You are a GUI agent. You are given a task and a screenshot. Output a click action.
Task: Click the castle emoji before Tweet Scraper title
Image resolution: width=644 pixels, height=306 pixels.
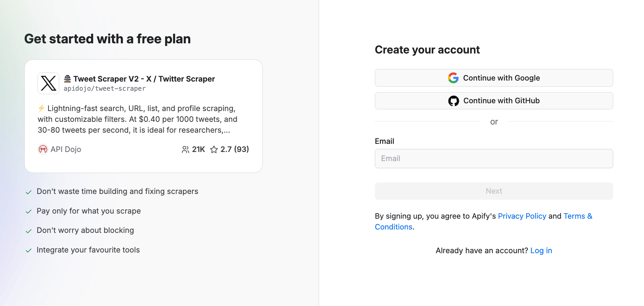coord(67,79)
